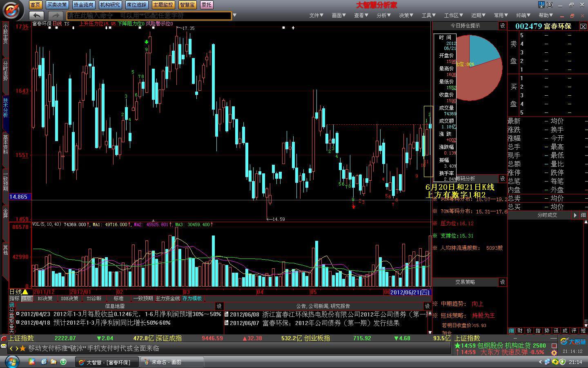The width and height of the screenshot is (588, 368).
Task: Toggle the 资金流向 toolbar button
Action: pyautogui.click(x=83, y=5)
